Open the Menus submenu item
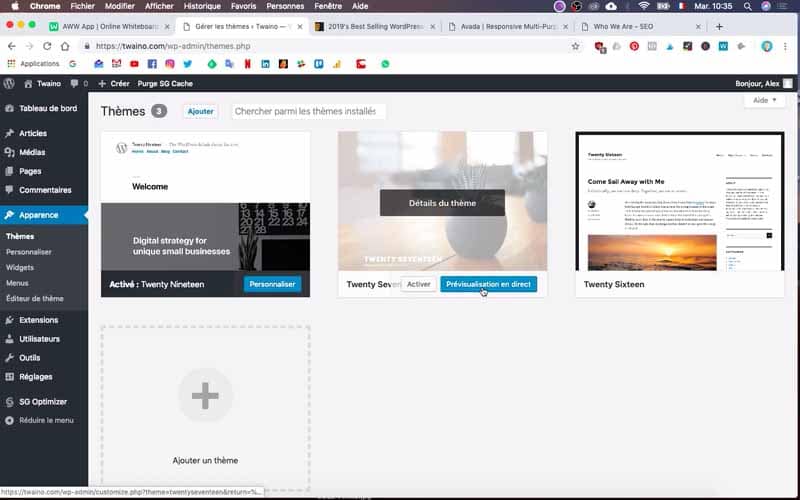Viewport: 800px width, 500px height. [17, 283]
